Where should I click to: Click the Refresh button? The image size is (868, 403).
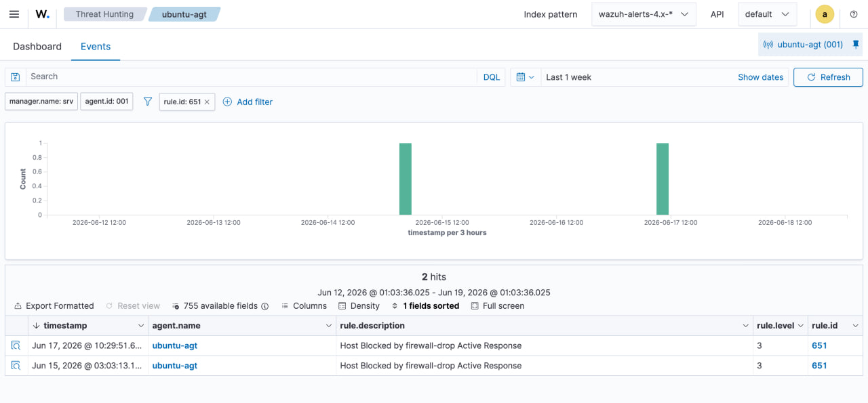pyautogui.click(x=828, y=77)
